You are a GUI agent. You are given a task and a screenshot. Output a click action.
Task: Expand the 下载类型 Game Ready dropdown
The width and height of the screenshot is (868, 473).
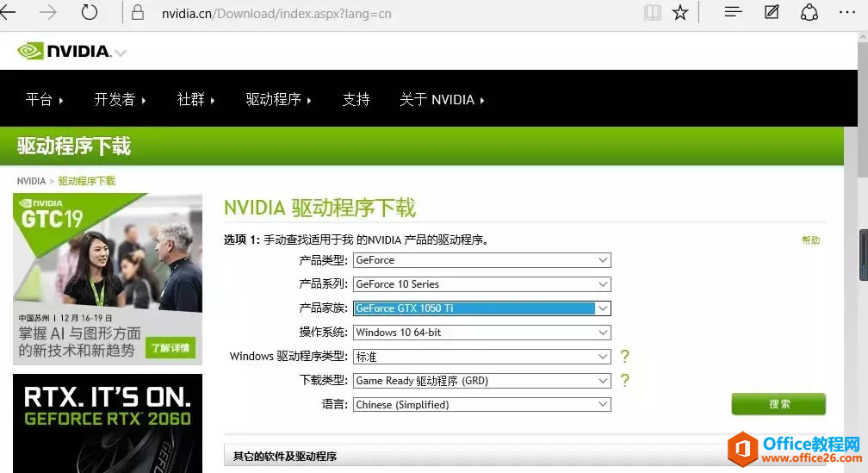(481, 381)
